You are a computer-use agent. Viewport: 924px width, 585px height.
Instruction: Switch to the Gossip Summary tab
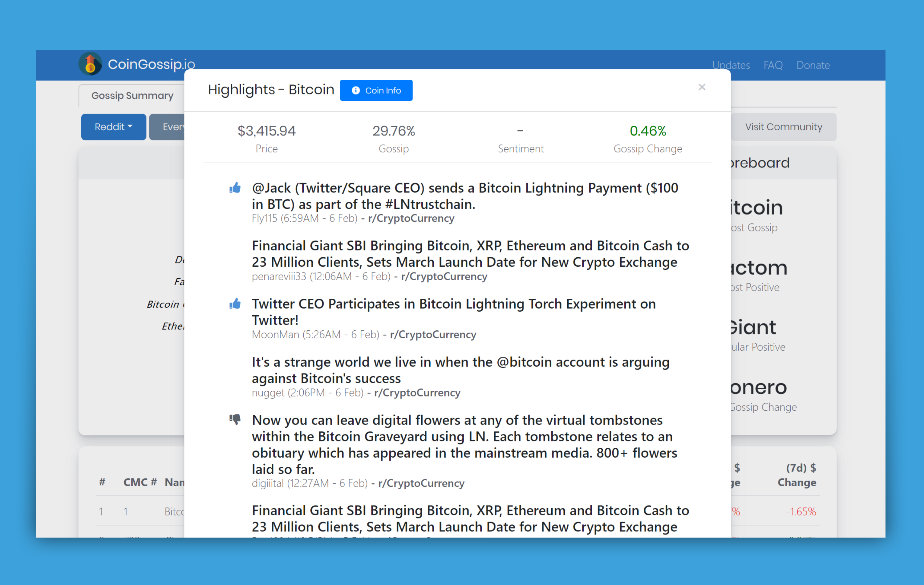(132, 95)
